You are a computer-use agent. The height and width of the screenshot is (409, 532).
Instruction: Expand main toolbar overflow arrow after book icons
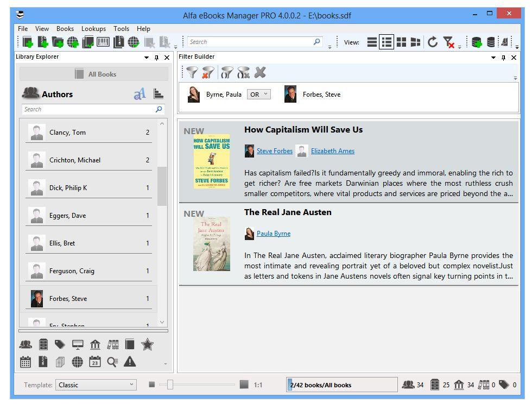click(x=175, y=47)
